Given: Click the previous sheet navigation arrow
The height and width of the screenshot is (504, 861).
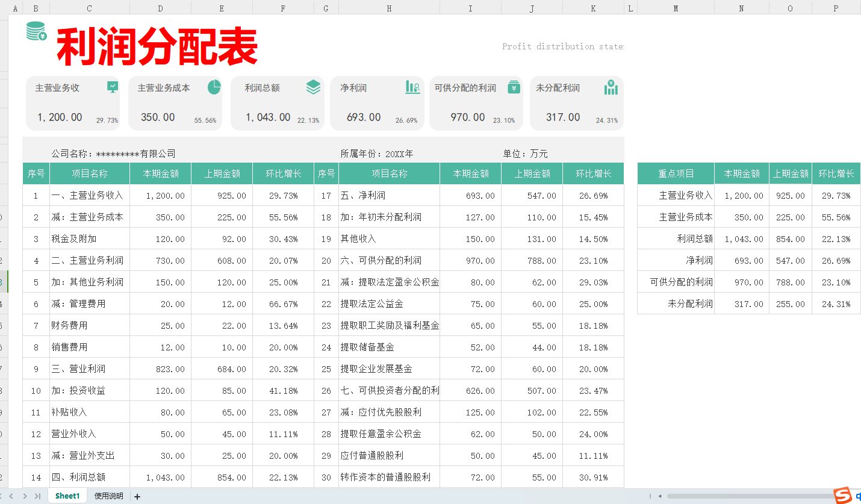Looking at the screenshot, I should coord(11,496).
